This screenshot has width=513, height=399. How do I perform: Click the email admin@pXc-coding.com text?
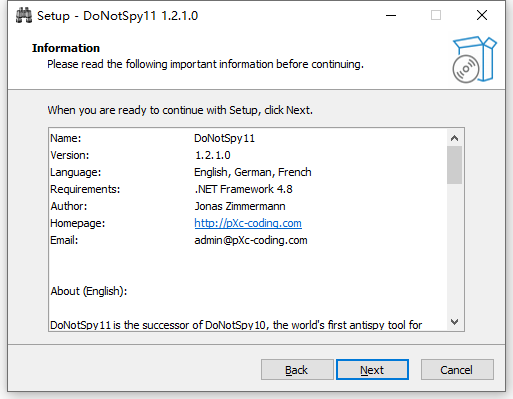[251, 240]
